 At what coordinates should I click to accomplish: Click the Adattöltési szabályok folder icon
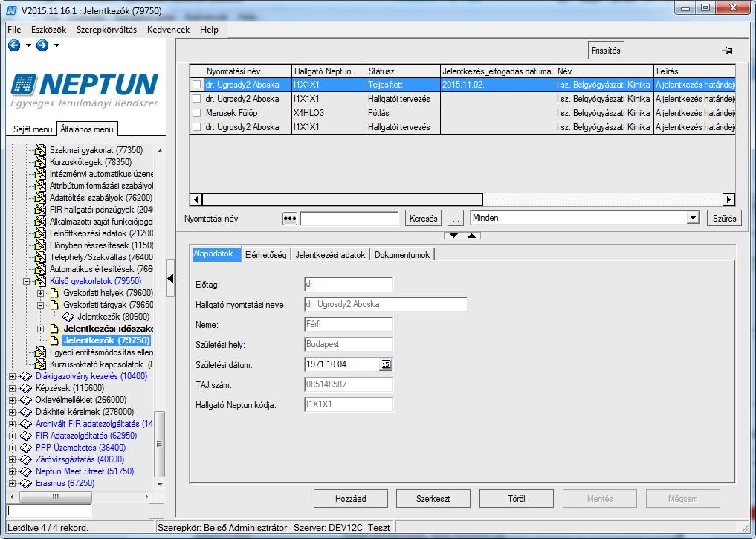pyautogui.click(x=40, y=198)
